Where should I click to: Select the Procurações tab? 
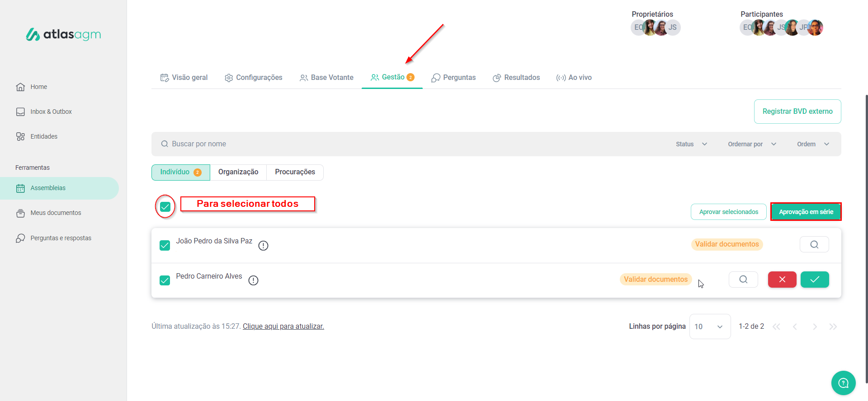pos(295,172)
